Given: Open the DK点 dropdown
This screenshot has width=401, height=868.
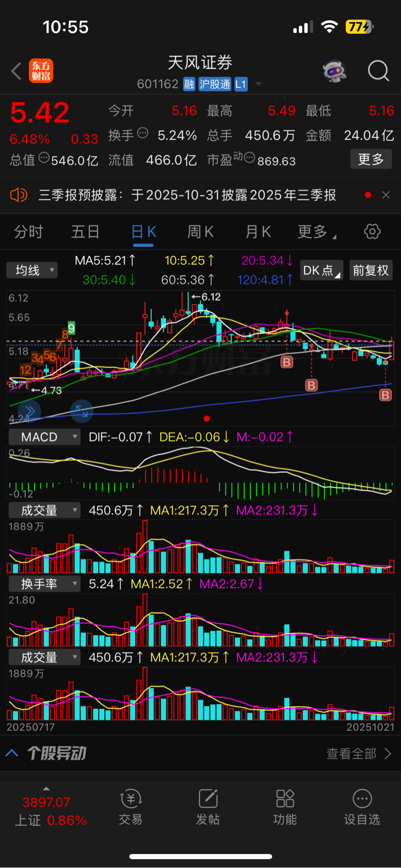Looking at the screenshot, I should click(x=322, y=270).
